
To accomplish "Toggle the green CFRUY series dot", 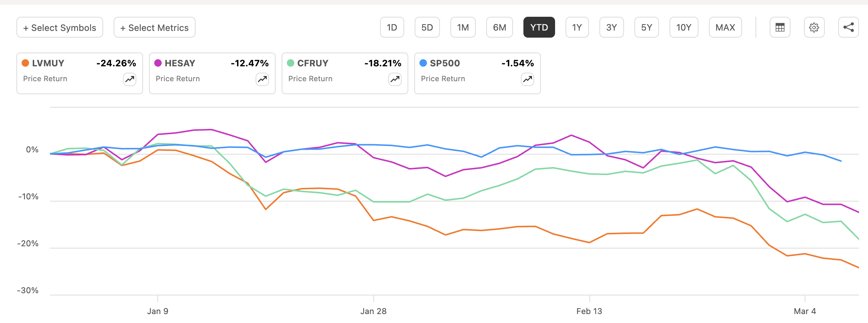I will click(x=290, y=63).
